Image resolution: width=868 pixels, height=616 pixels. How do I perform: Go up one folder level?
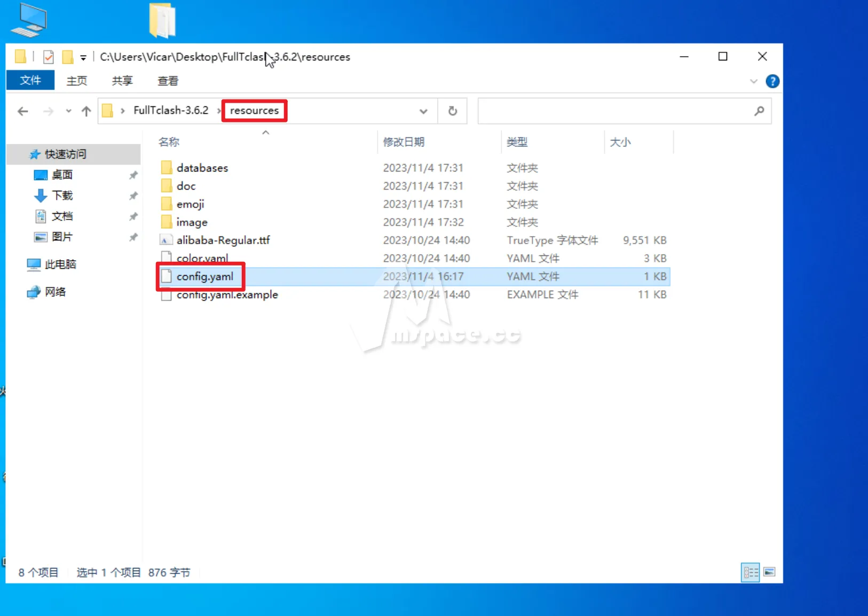[86, 111]
